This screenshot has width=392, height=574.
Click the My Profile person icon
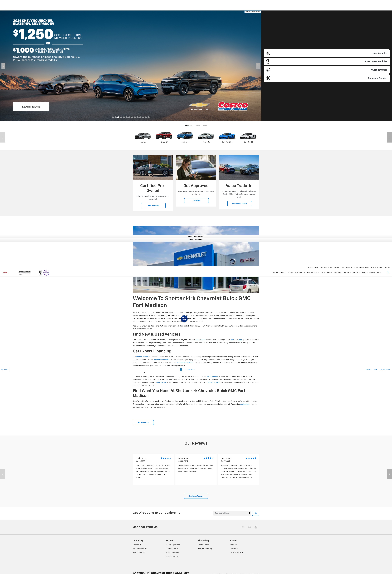pos(382,370)
